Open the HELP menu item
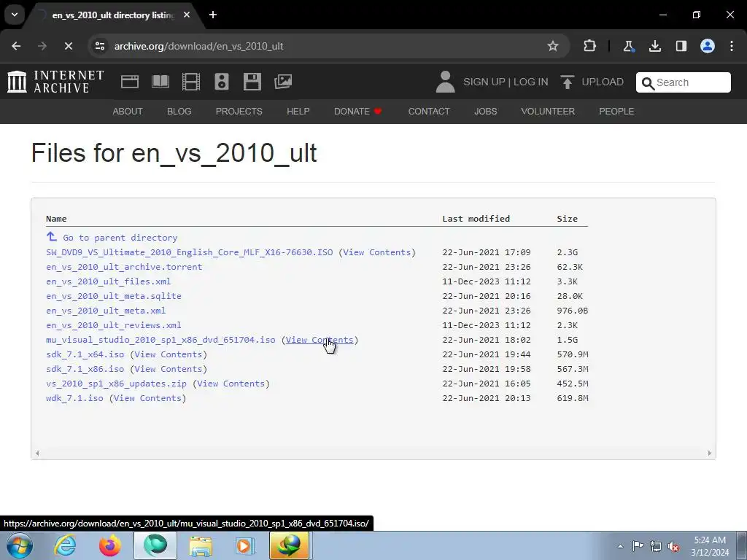Screen dimensions: 747x560 tap(298, 112)
